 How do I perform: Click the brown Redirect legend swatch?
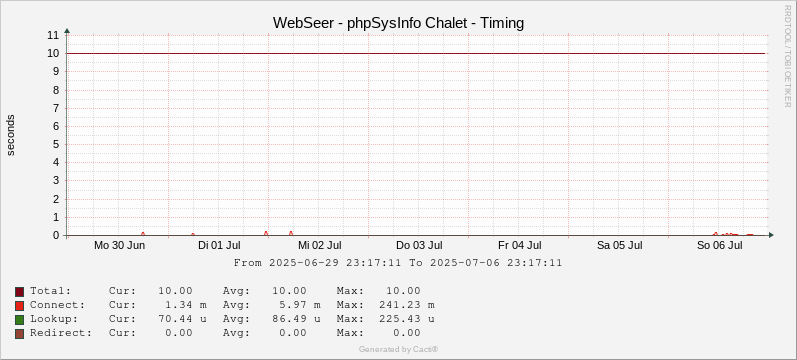click(x=19, y=334)
